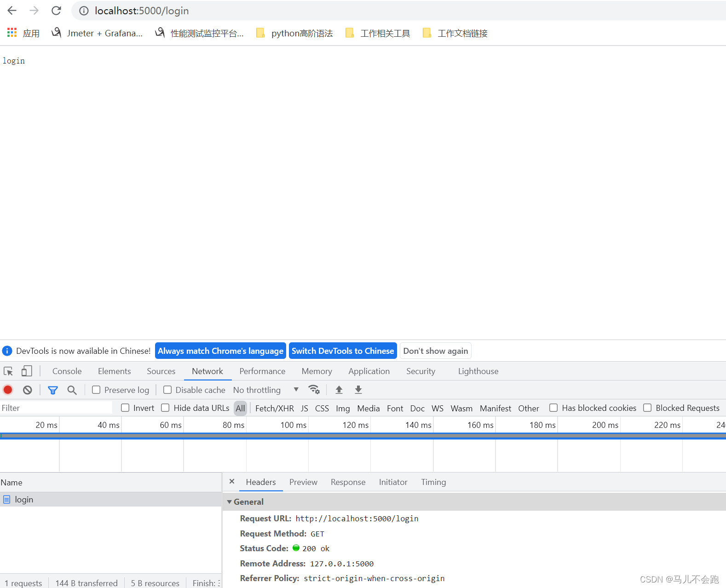Check Has blocked cookies checkbox
The width and height of the screenshot is (726, 588).
(553, 408)
